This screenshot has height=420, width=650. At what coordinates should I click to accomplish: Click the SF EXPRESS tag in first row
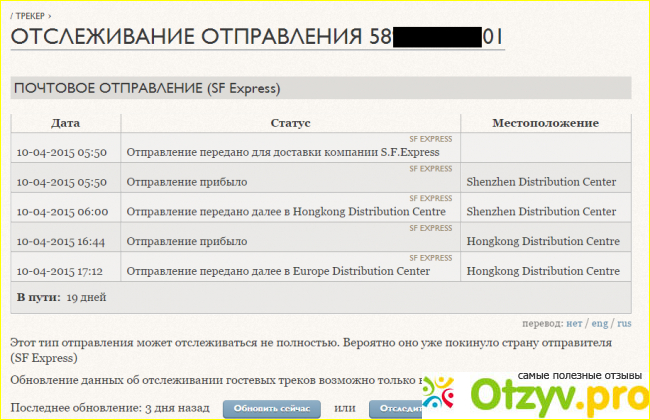431,139
